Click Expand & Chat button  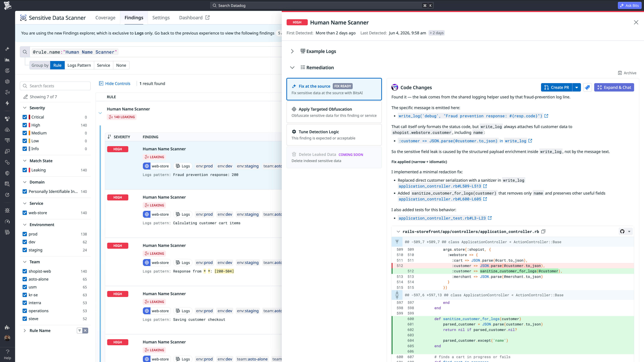click(614, 87)
